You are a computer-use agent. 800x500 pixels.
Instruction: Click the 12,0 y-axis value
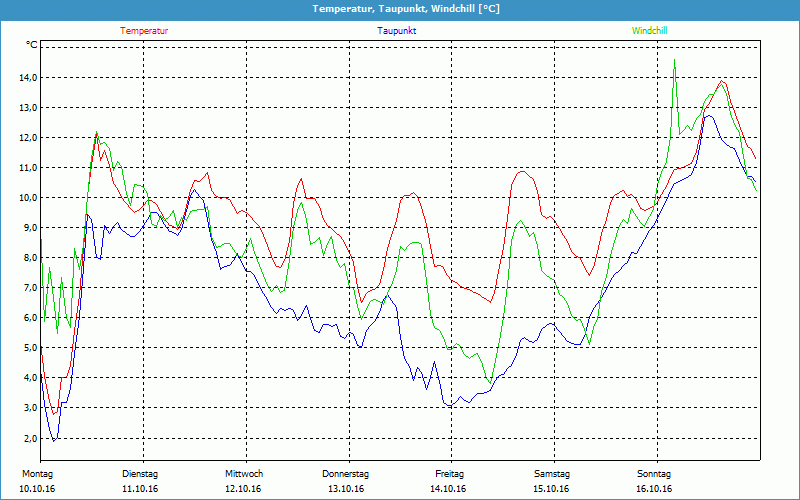coord(29,138)
